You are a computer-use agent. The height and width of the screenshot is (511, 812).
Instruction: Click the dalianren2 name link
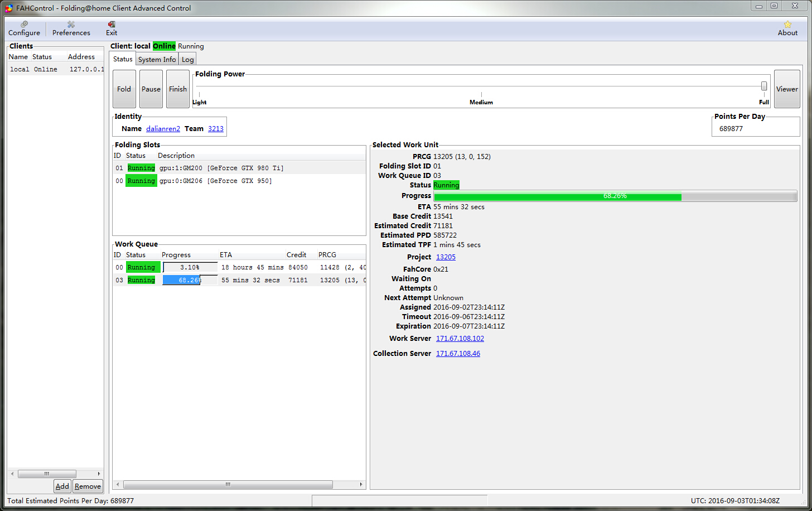(x=163, y=129)
